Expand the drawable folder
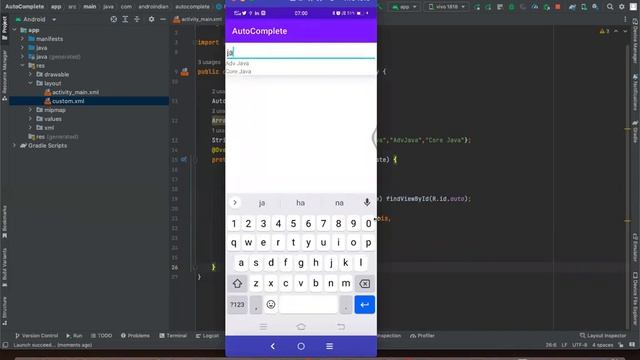 [x=31, y=74]
